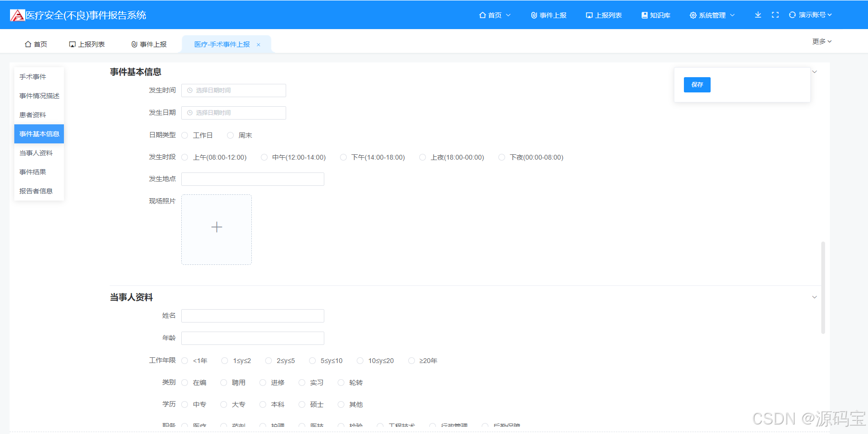
Task: Open the 演示账号 account dropdown
Action: [x=816, y=15]
